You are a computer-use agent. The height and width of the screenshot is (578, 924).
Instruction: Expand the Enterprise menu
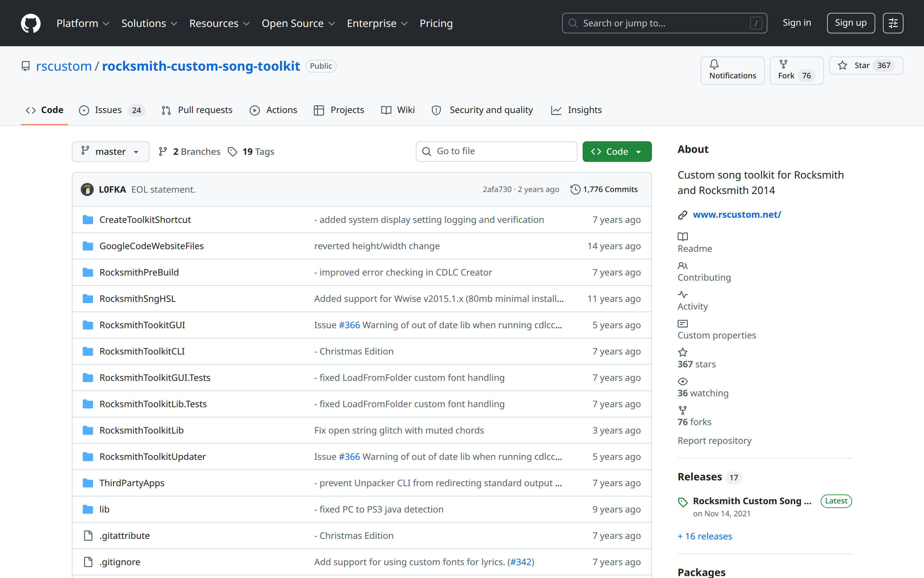(x=377, y=23)
